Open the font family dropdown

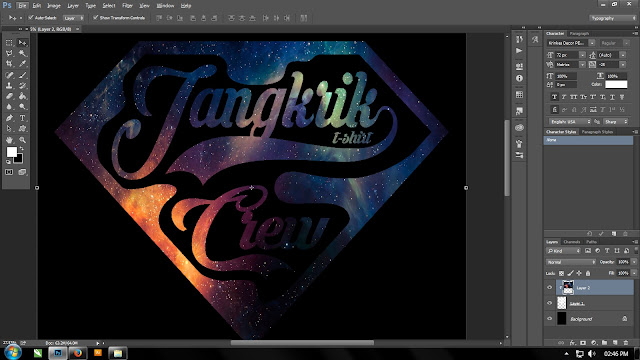tap(591, 43)
